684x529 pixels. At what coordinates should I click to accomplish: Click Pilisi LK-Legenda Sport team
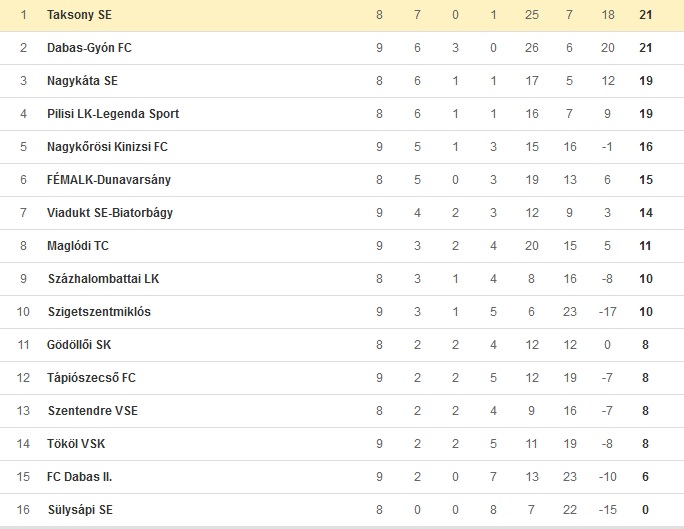113,114
